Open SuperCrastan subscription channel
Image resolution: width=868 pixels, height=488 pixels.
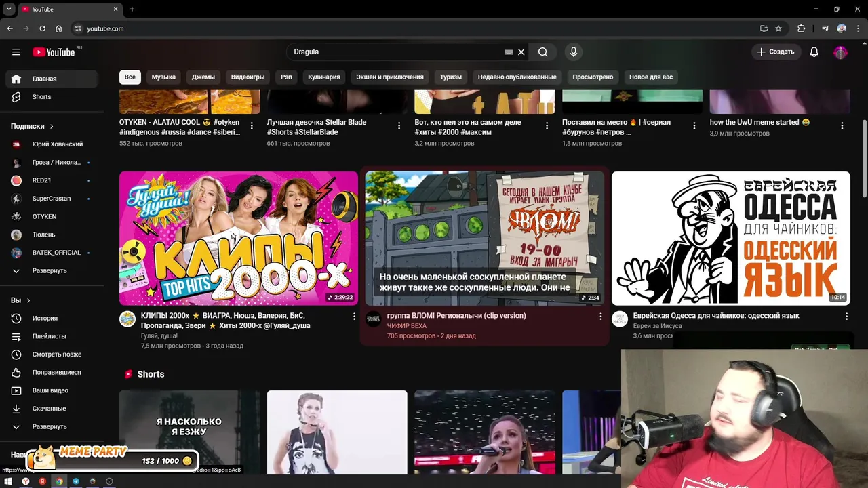pyautogui.click(x=52, y=199)
